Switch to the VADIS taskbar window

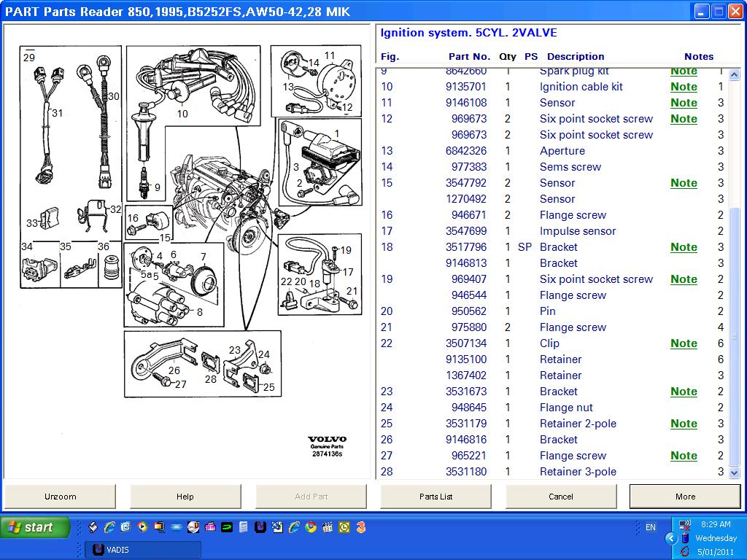(142, 550)
